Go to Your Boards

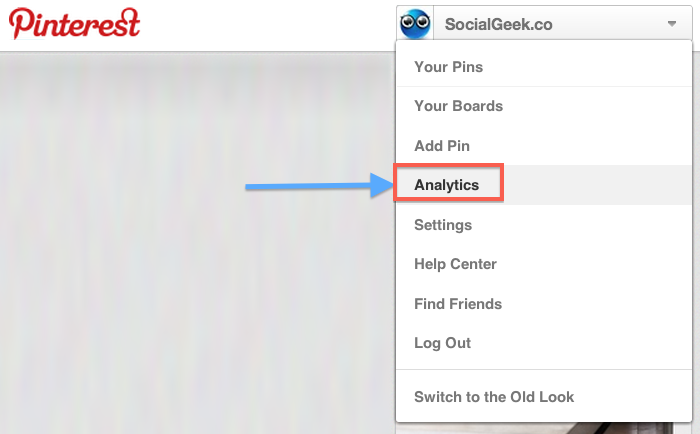[x=458, y=106]
